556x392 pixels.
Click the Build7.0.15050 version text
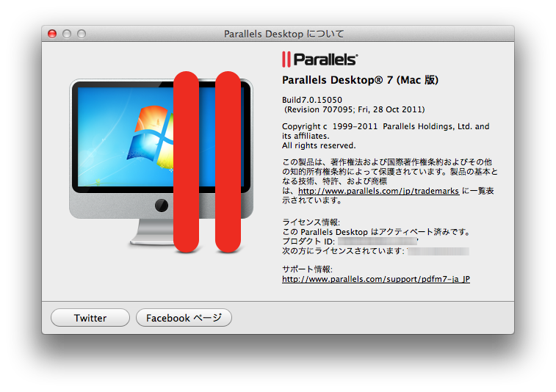pos(312,100)
